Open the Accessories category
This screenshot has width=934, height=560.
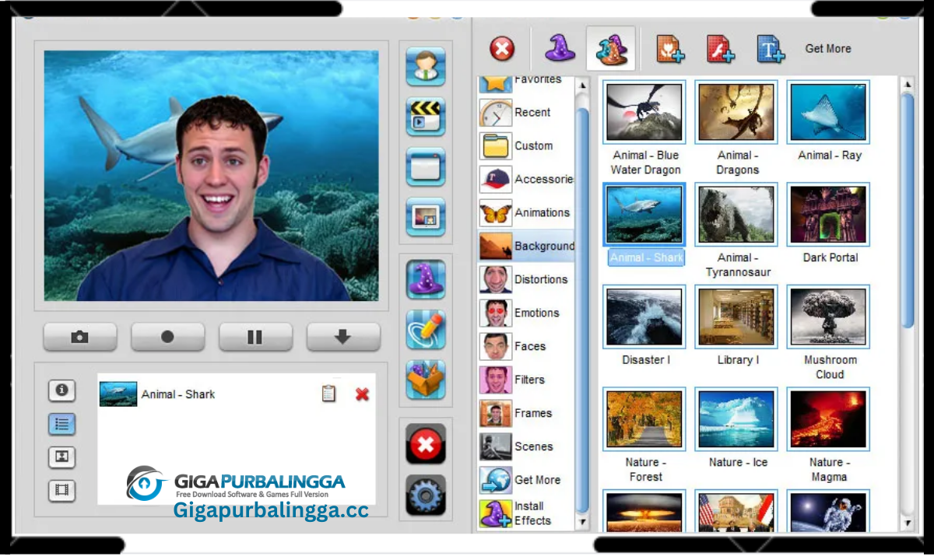(526, 179)
